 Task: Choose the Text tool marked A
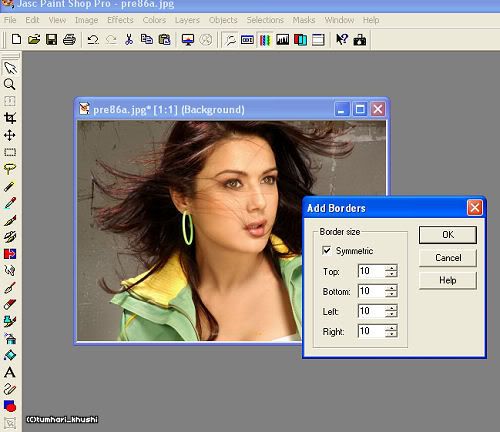[10, 372]
